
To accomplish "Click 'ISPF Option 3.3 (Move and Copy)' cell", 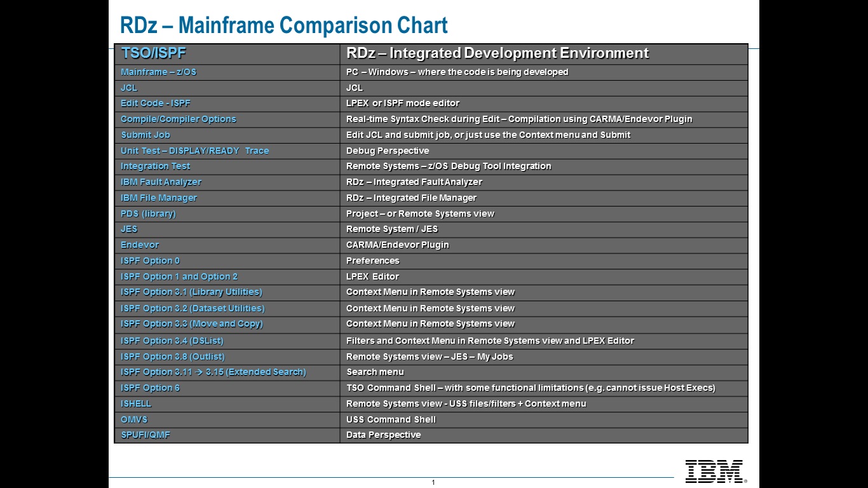I will pos(227,324).
